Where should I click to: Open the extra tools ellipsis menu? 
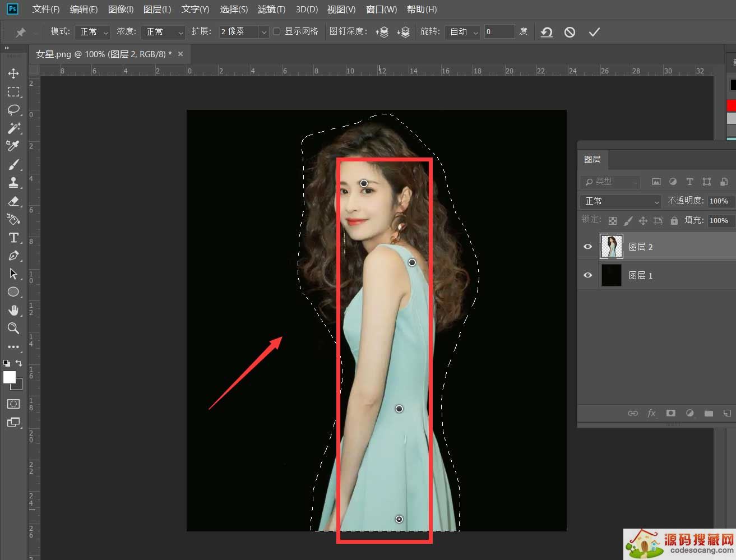coord(13,346)
